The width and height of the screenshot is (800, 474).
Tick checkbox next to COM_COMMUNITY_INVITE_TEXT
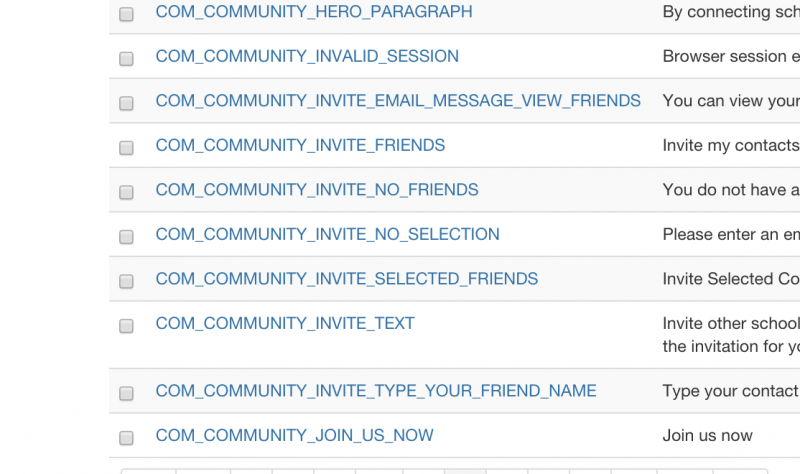tap(126, 326)
